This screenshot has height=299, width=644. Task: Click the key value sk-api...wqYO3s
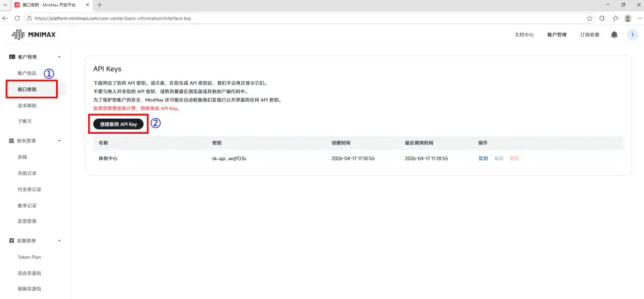(229, 158)
